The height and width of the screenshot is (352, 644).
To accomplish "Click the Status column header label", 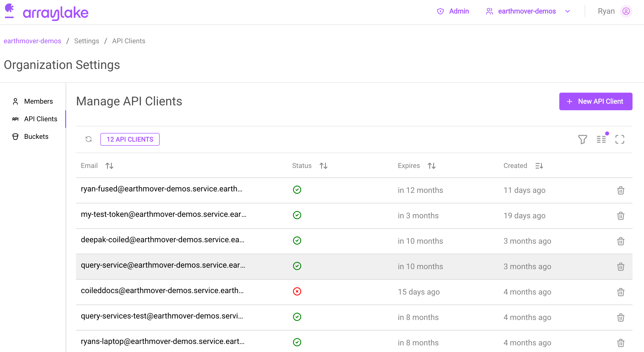I will (302, 166).
